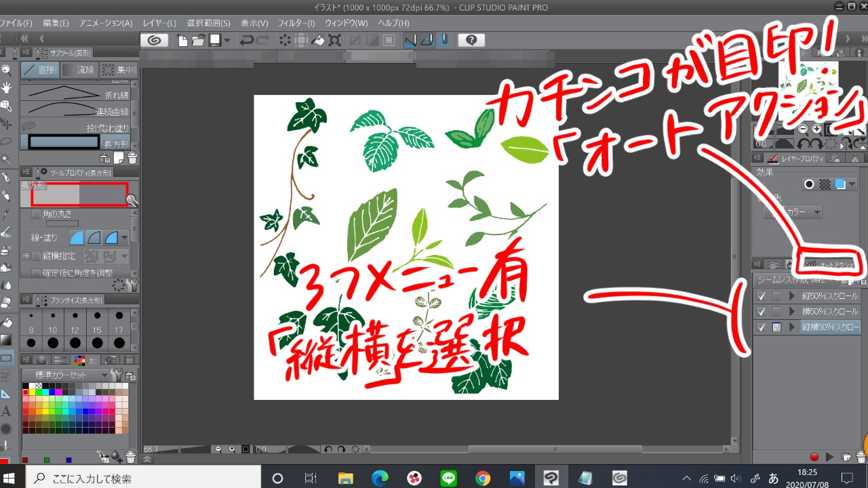Open the フィルター menu

(x=296, y=23)
